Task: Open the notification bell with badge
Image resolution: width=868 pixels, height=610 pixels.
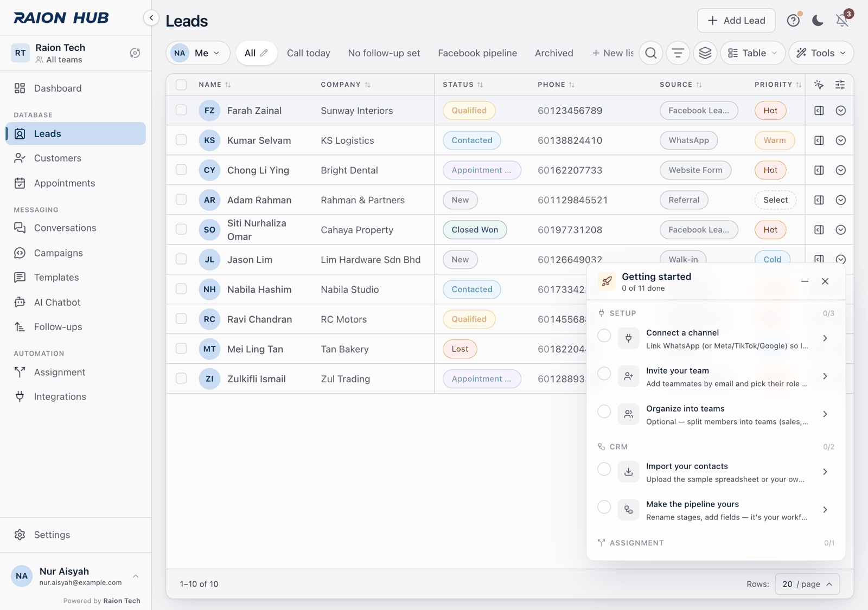Action: point(843,20)
